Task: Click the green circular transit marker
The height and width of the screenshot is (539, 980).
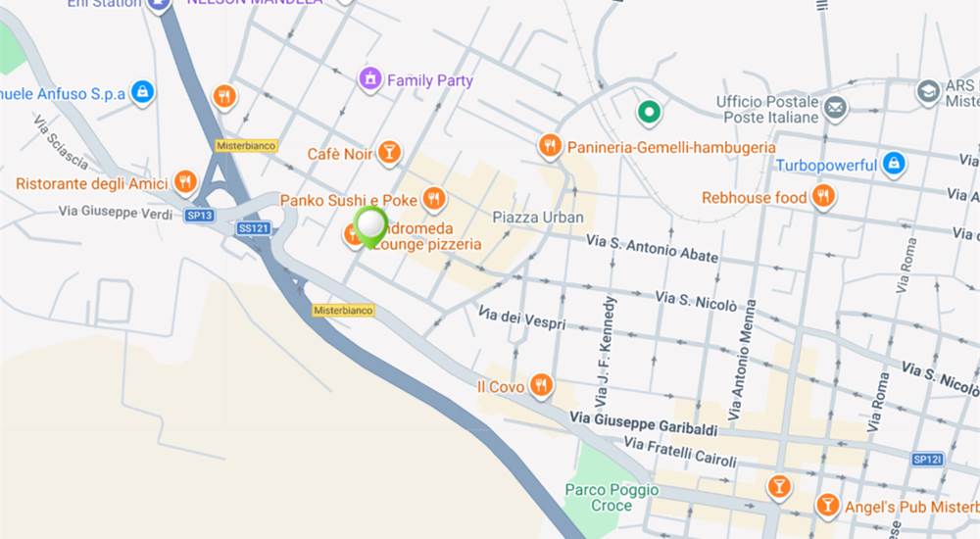Action: [649, 113]
